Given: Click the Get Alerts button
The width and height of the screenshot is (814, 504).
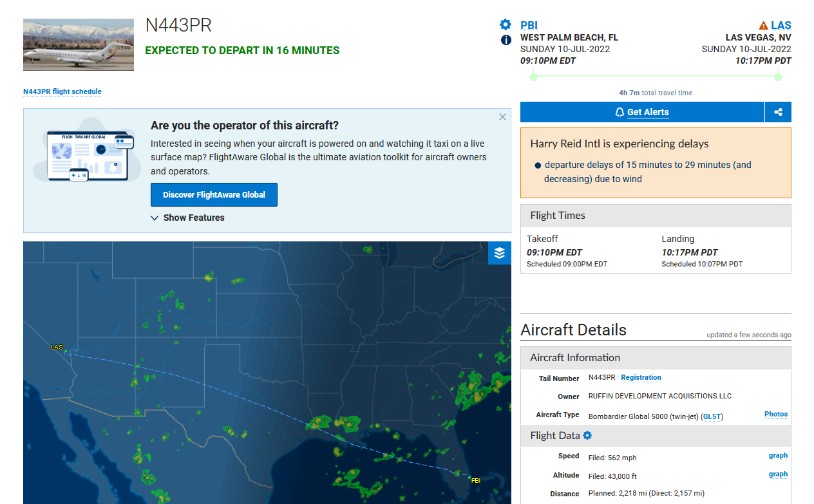Looking at the screenshot, I should [x=642, y=112].
